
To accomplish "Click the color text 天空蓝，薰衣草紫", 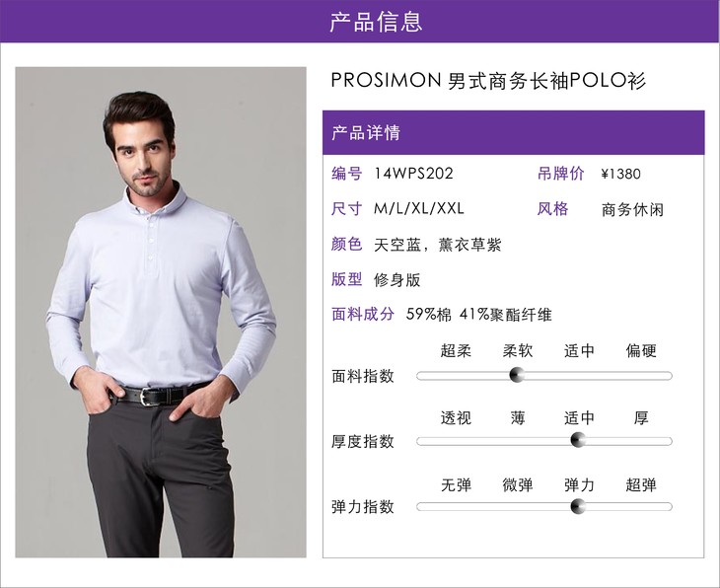I will (437, 245).
